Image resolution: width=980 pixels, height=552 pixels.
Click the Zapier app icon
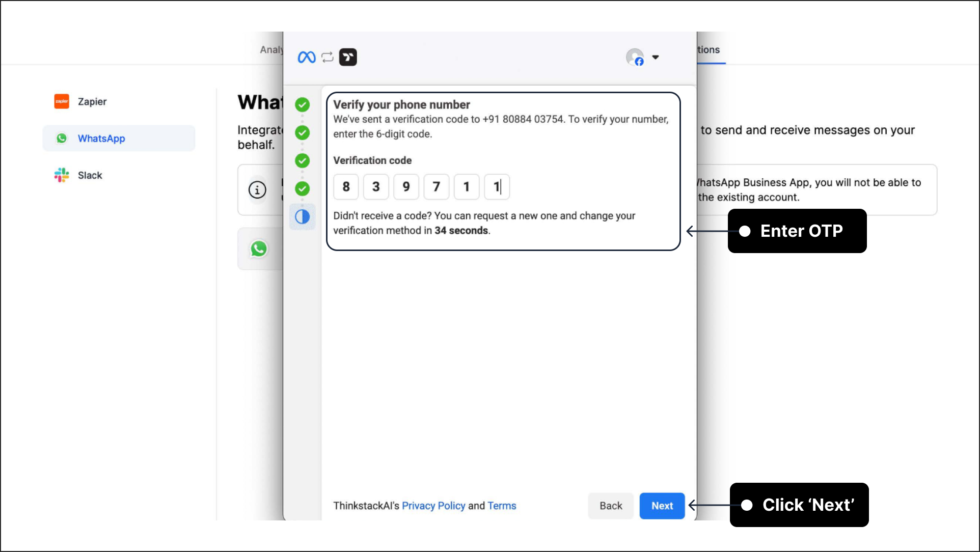click(x=63, y=102)
